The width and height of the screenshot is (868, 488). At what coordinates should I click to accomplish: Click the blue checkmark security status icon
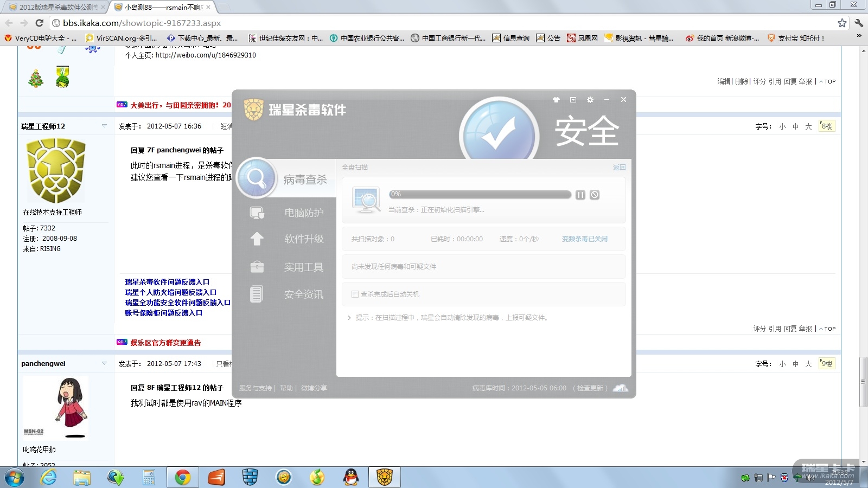(x=499, y=130)
